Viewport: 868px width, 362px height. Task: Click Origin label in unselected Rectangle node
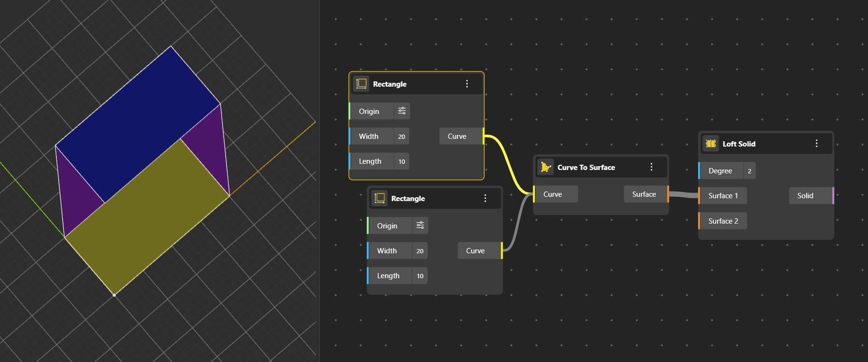coord(387,226)
